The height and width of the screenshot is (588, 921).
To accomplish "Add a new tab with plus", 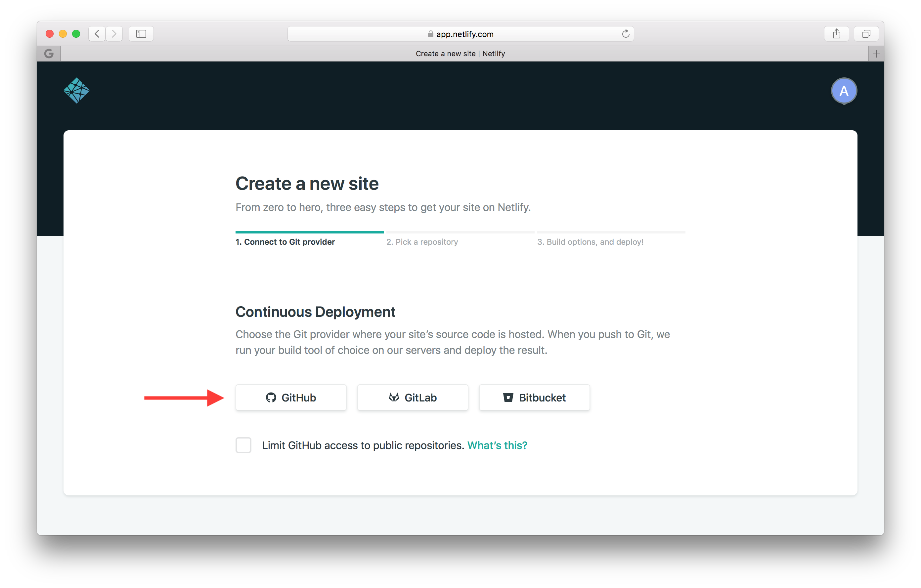I will tap(876, 54).
